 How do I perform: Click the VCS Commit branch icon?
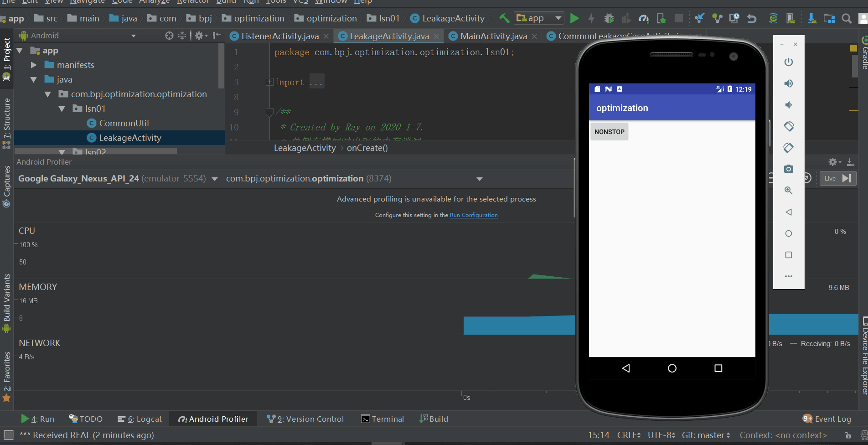[717, 18]
